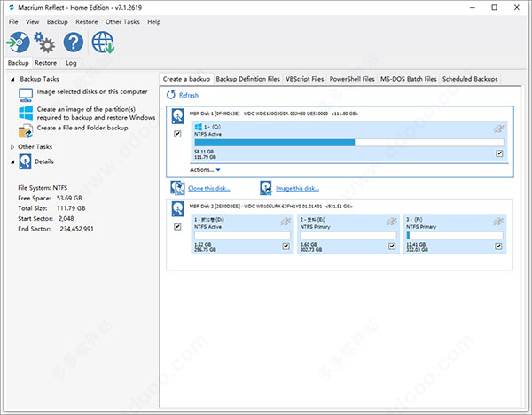Click the faded marker icon on partition C

tap(498, 129)
